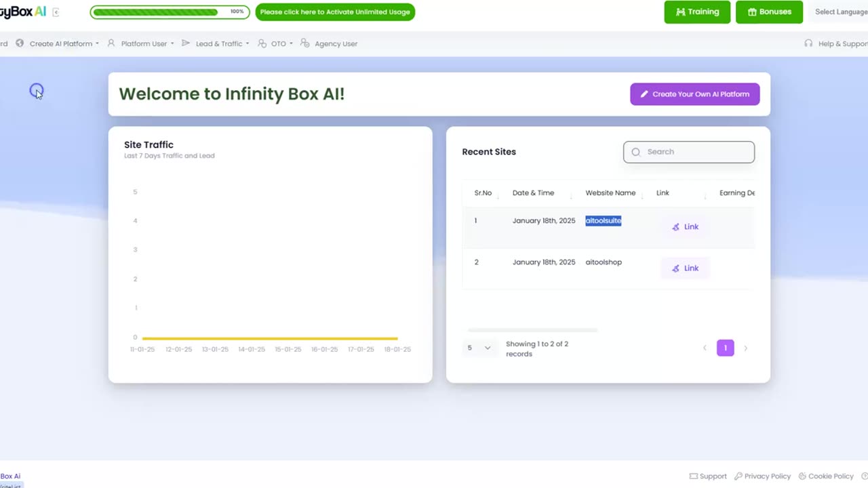Click Activate Unlimited Usage button
This screenshot has height=488, width=868.
(x=335, y=12)
